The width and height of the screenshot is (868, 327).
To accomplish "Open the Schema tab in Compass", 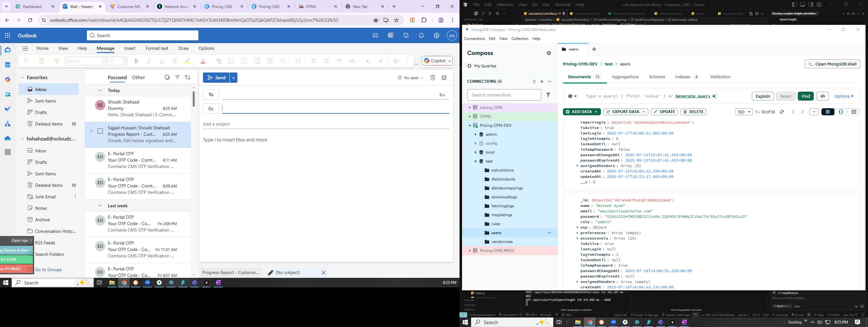I will tap(657, 77).
